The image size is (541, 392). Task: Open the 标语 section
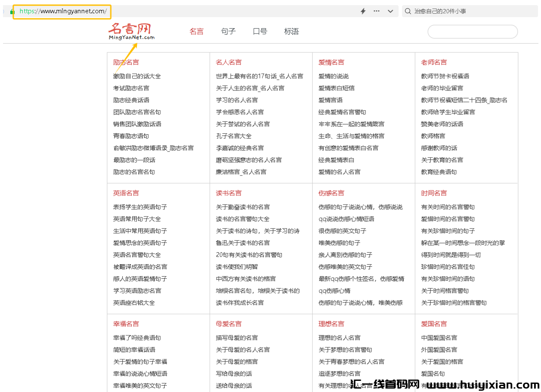point(291,31)
